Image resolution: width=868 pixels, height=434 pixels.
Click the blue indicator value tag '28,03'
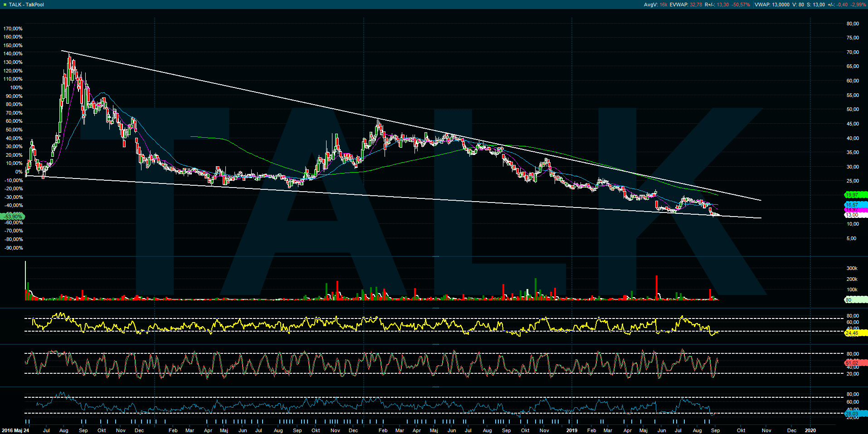tap(856, 414)
